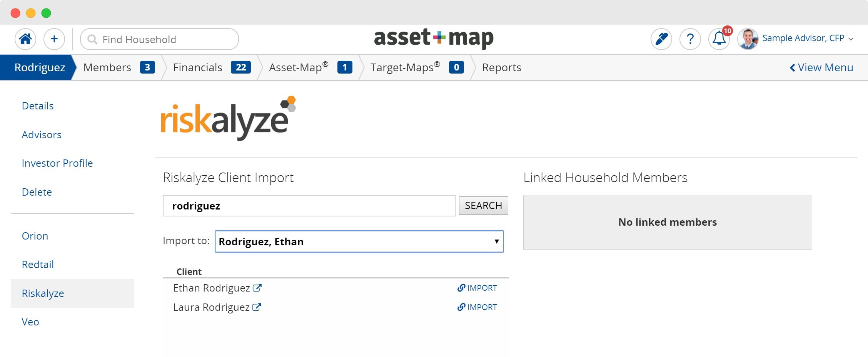Open the Details sidebar link
The width and height of the screenshot is (868, 357).
click(38, 106)
